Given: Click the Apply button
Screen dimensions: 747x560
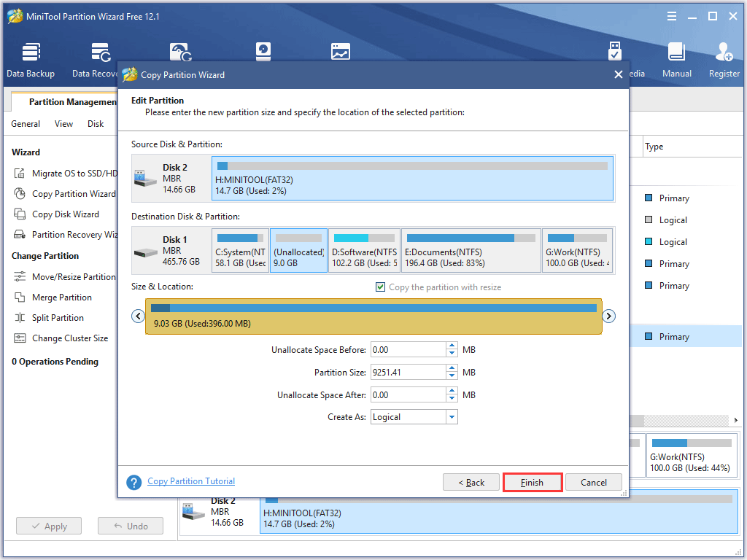Looking at the screenshot, I should (49, 526).
